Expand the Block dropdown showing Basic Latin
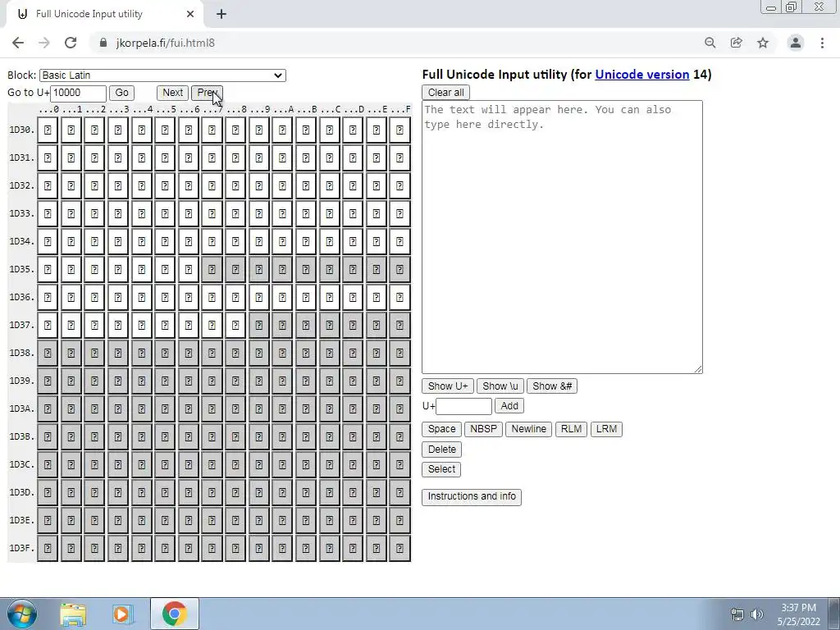Image resolution: width=840 pixels, height=630 pixels. tap(163, 75)
